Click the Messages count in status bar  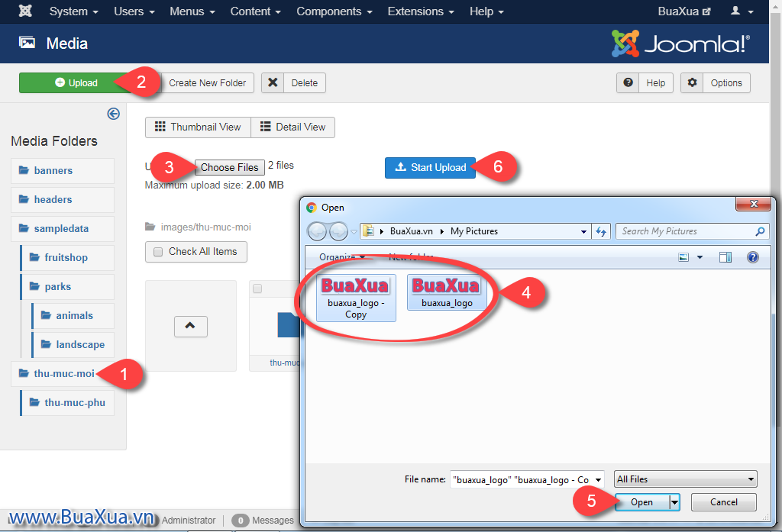(263, 520)
